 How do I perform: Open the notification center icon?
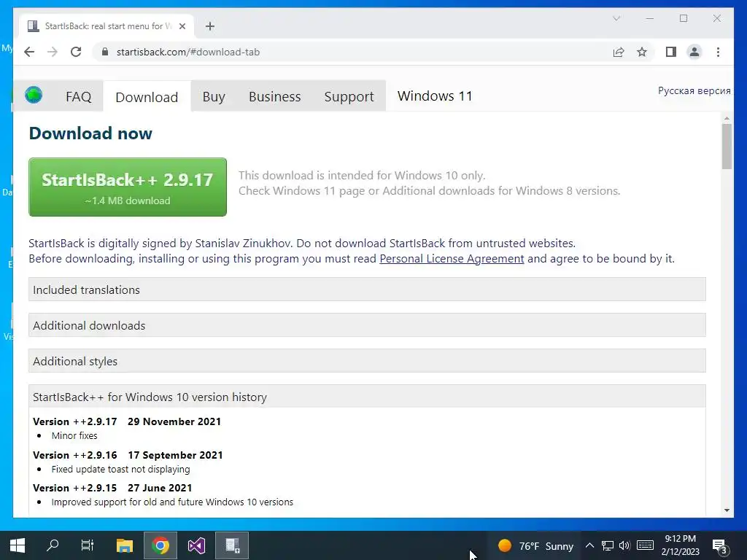coord(720,546)
